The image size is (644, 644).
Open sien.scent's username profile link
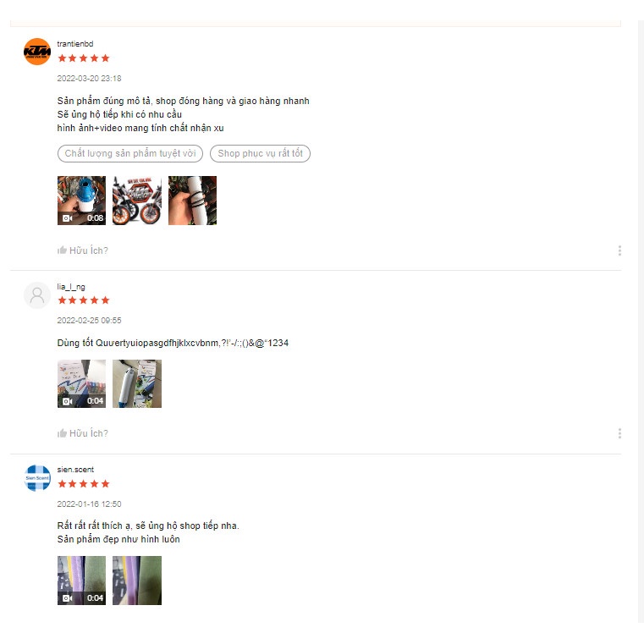[75, 470]
